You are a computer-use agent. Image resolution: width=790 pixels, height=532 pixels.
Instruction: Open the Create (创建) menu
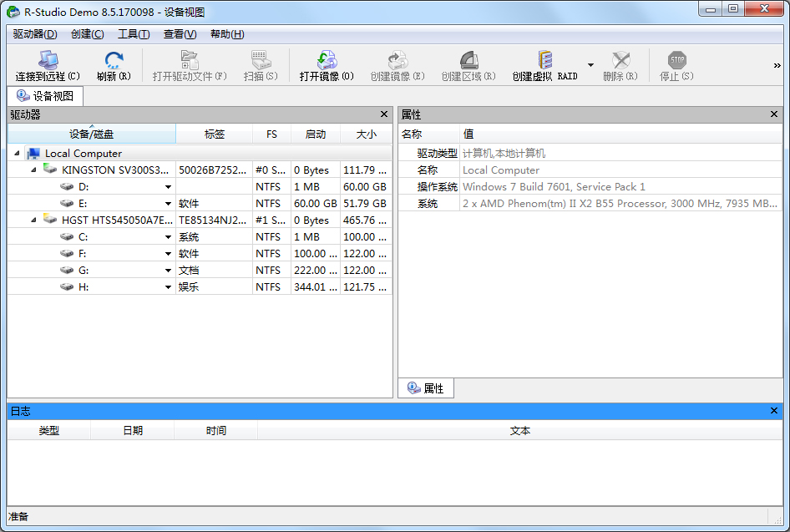[87, 33]
